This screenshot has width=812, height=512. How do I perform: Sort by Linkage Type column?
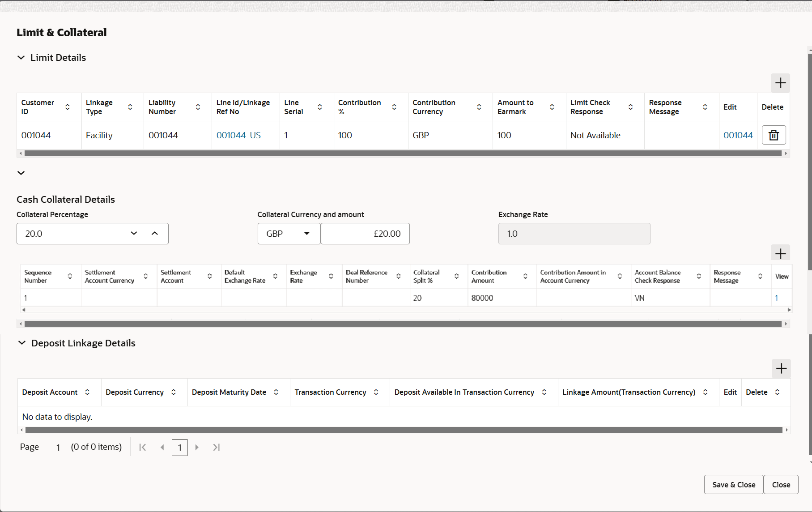tap(130, 107)
